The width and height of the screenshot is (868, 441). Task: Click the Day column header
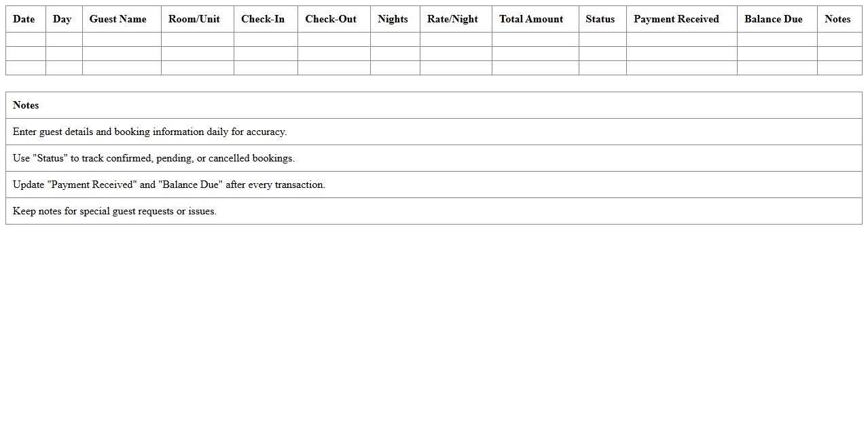coord(62,19)
